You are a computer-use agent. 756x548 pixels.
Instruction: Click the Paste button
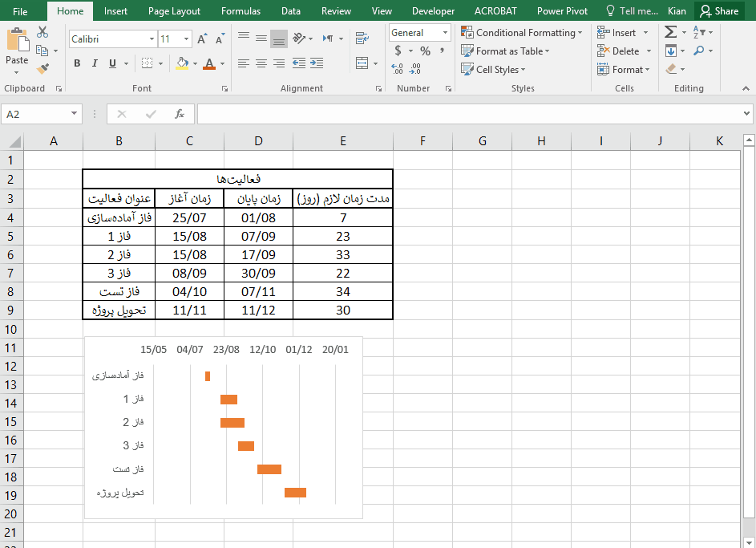[x=17, y=48]
